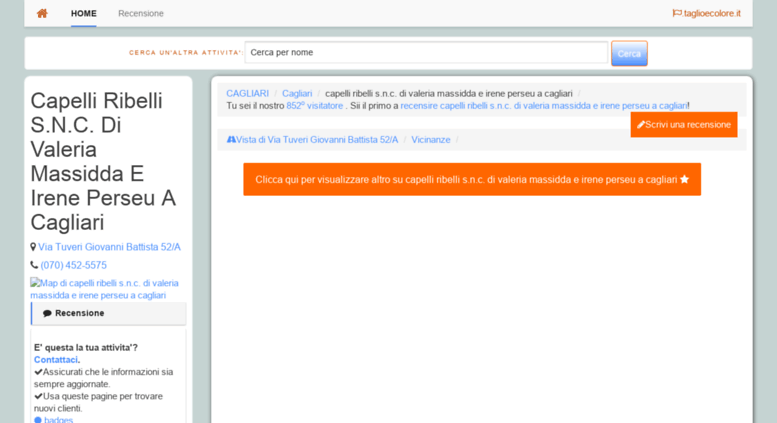Click the pencil icon on Scrivi una recensione
This screenshot has height=423, width=777.
(641, 125)
